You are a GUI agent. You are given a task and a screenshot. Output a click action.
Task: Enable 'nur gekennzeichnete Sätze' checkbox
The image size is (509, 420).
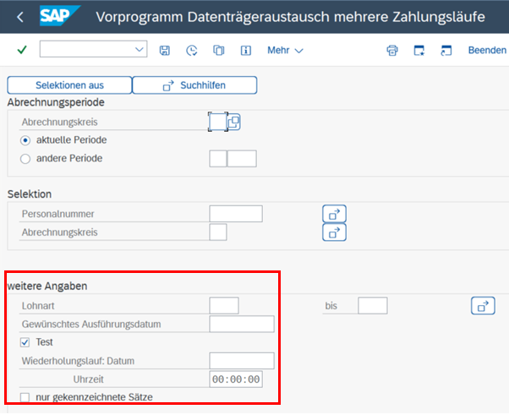[25, 396]
